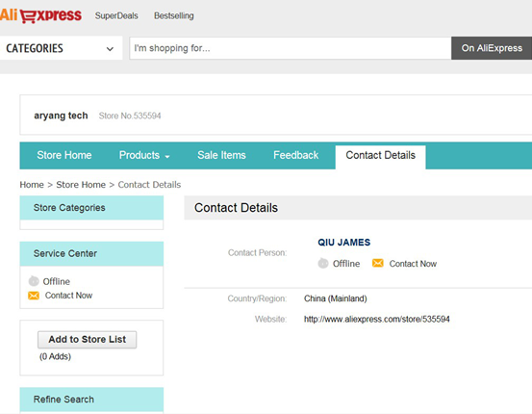Image resolution: width=532 pixels, height=414 pixels.
Task: Click the envelope icon beside QIU JAMES
Action: [x=378, y=263]
